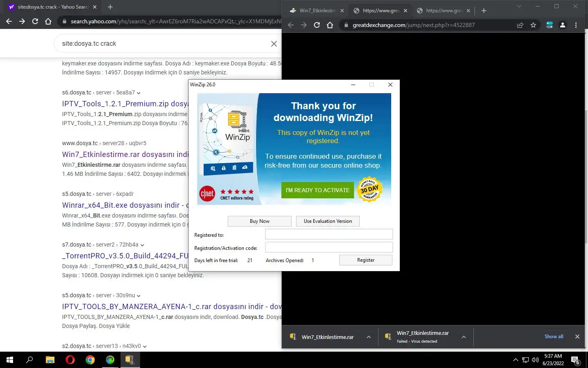The height and width of the screenshot is (368, 588).
Task: Open Chrome from taskbar
Action: (x=90, y=360)
